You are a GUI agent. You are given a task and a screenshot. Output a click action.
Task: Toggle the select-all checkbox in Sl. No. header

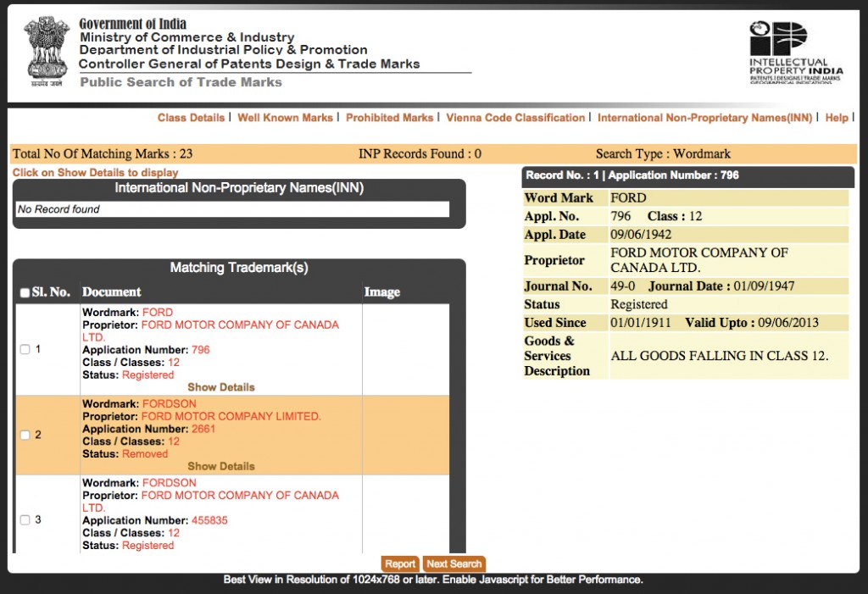24,291
